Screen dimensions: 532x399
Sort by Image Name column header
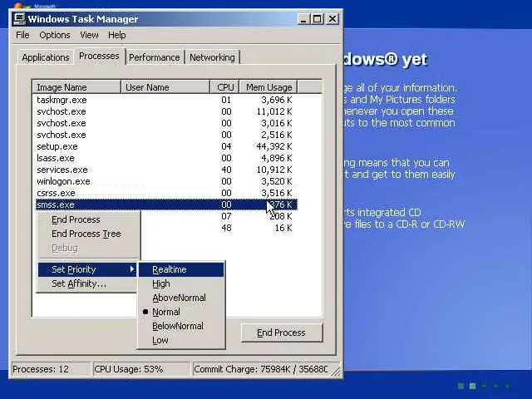(x=76, y=87)
